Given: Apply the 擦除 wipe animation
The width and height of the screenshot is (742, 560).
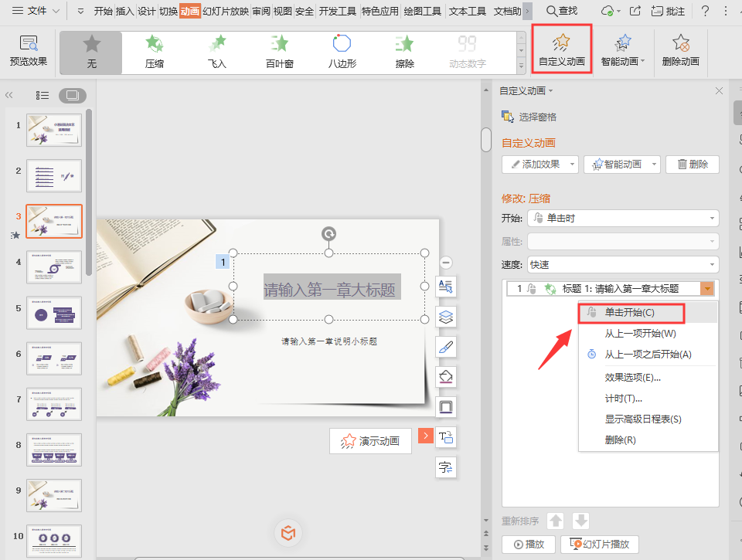Looking at the screenshot, I should 404,53.
